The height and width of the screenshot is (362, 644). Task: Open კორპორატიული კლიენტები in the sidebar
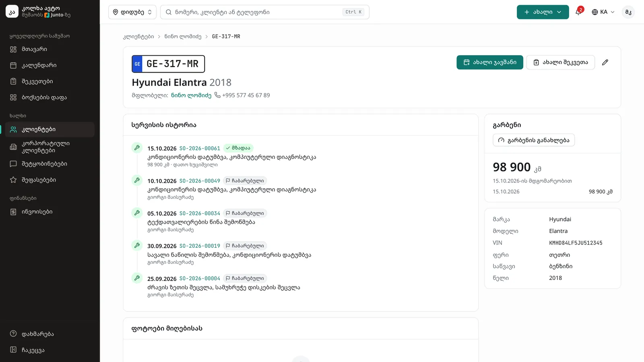50,147
